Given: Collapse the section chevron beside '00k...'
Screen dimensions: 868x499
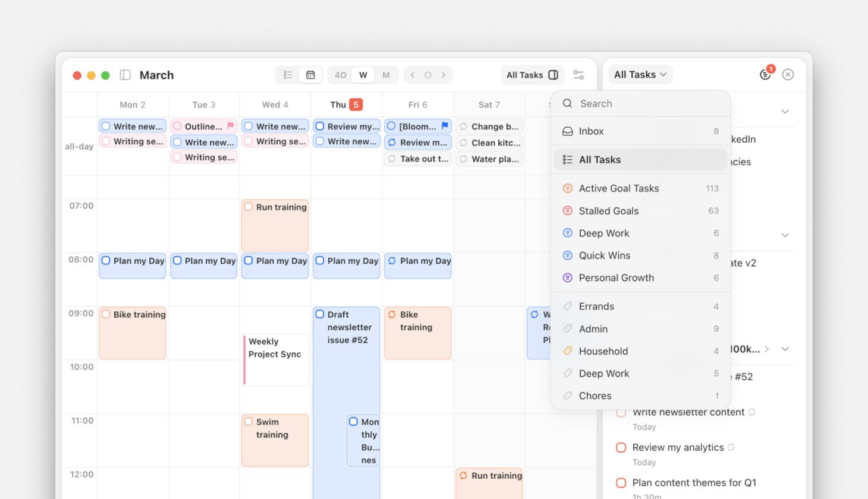Looking at the screenshot, I should click(x=785, y=349).
